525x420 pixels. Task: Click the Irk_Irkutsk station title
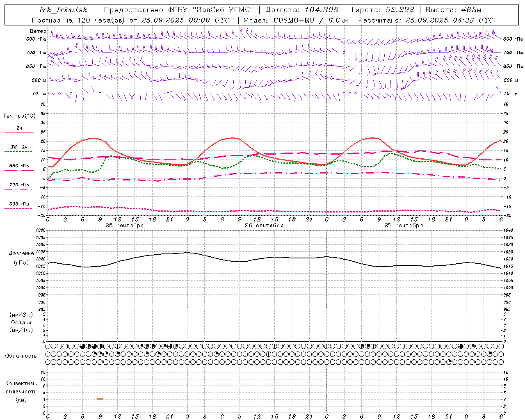[63, 10]
